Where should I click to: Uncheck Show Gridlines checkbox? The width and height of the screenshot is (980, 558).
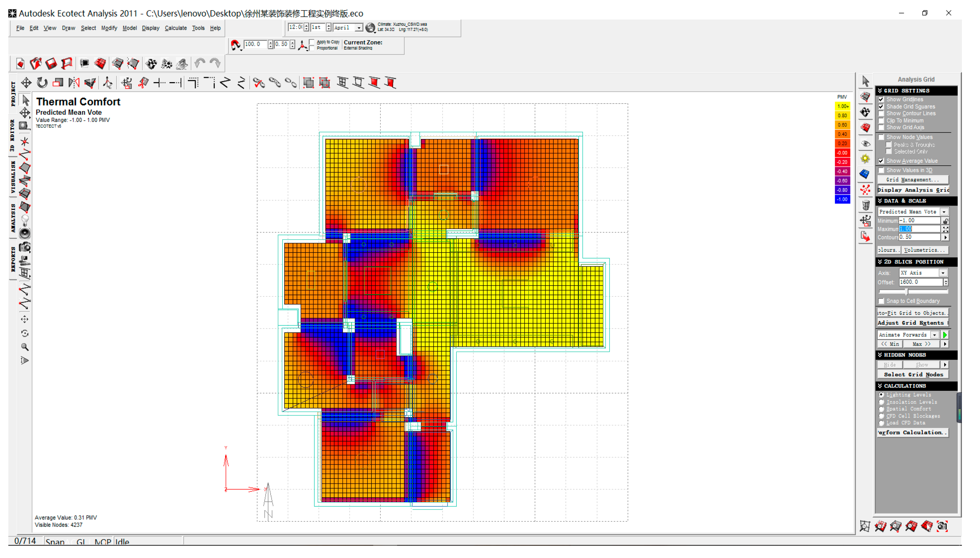pos(881,99)
